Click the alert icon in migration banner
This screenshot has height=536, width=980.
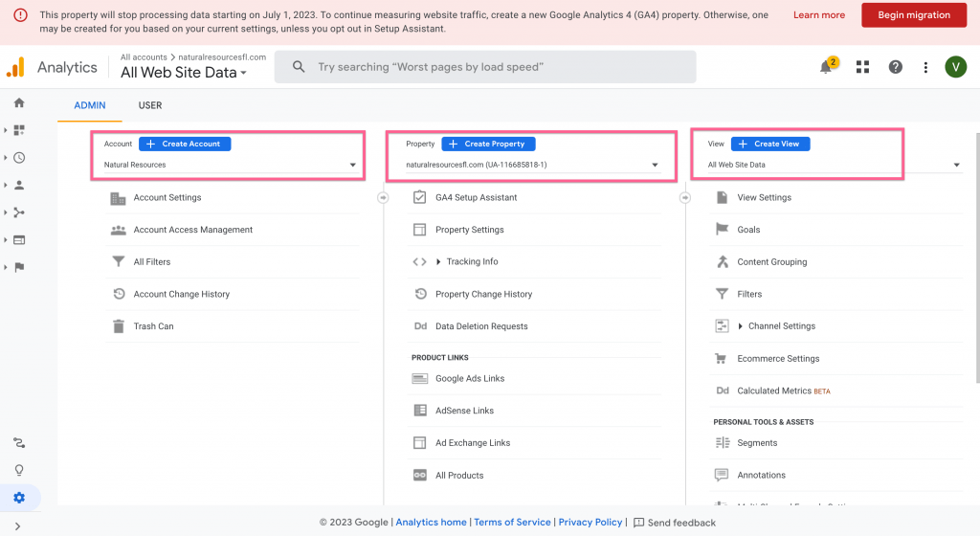(x=21, y=15)
